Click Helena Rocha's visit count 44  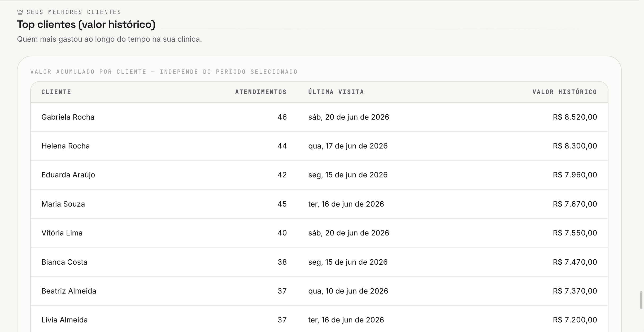tap(282, 146)
